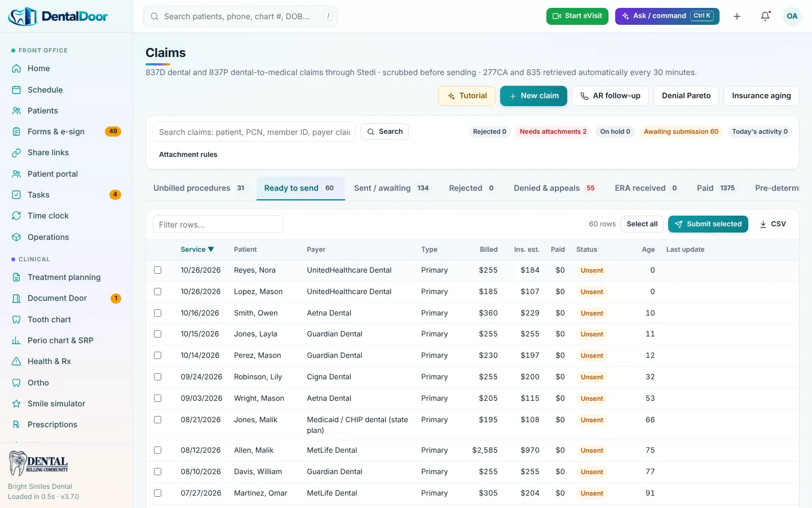Submit selected claims
This screenshot has width=812, height=508.
708,224
